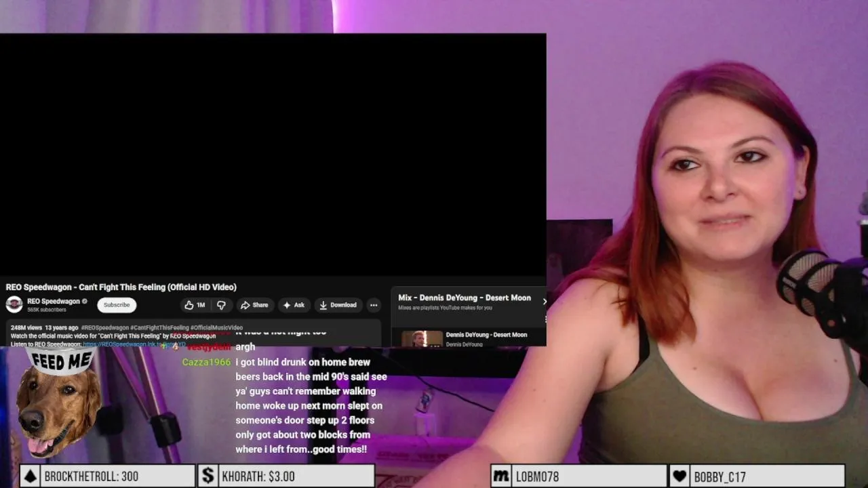
Task: Click the #REOSpeedwagon hashtag
Action: click(x=104, y=328)
